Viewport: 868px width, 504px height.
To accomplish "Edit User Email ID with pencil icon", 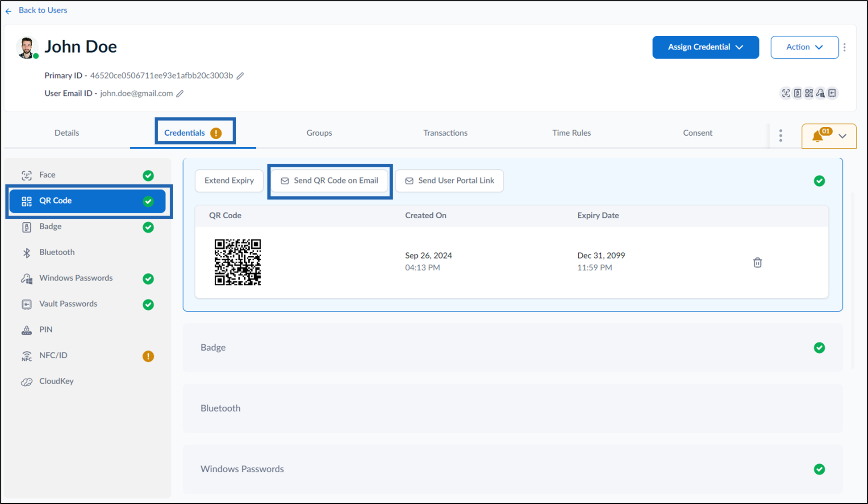I will tap(180, 94).
